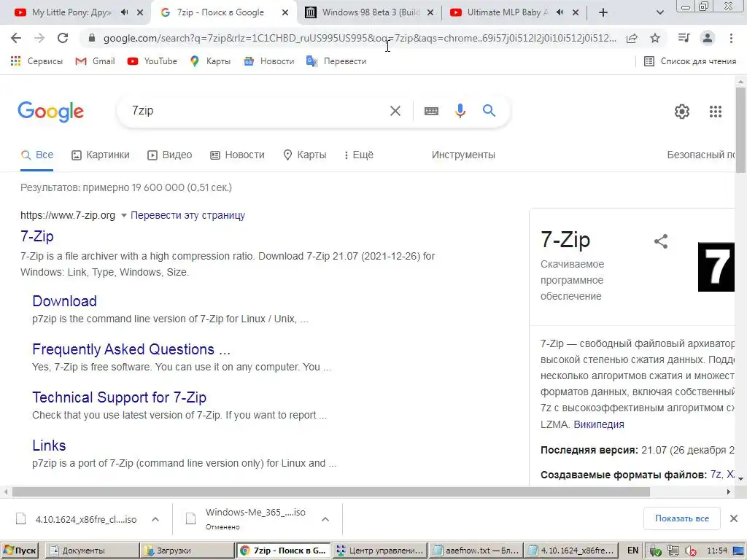Select the Все results tab
The image size is (747, 560).
tap(37, 155)
